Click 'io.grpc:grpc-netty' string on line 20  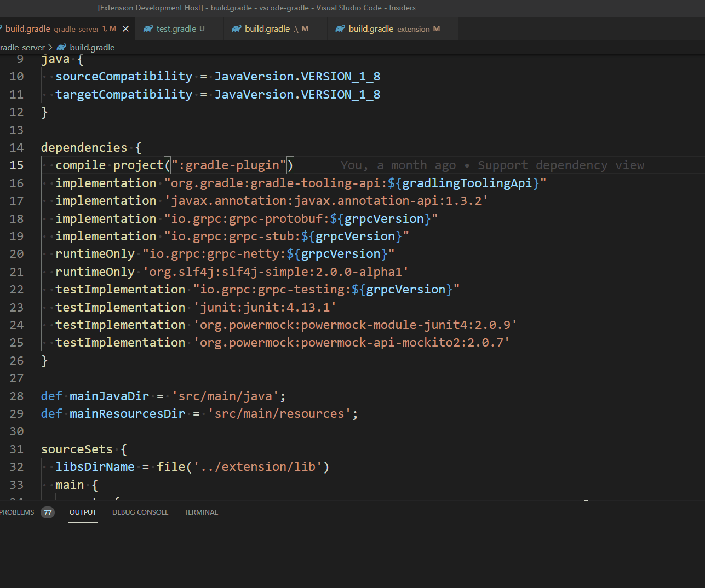214,253
